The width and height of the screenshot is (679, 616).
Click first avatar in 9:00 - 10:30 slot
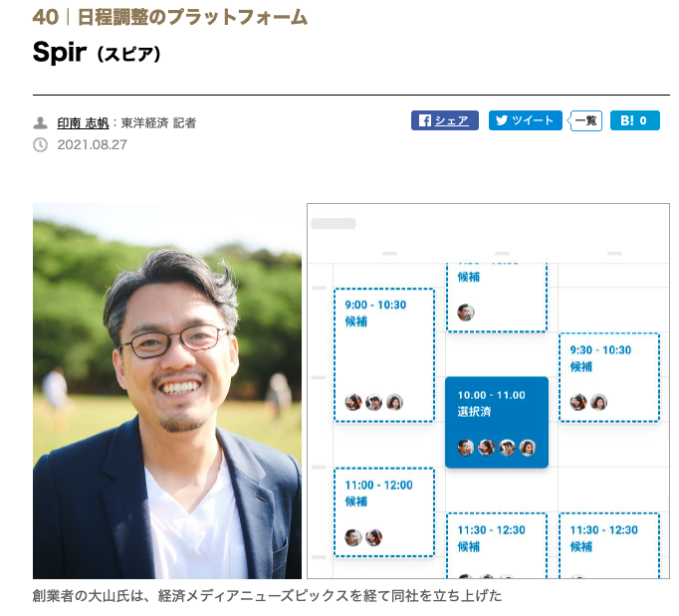[353, 402]
